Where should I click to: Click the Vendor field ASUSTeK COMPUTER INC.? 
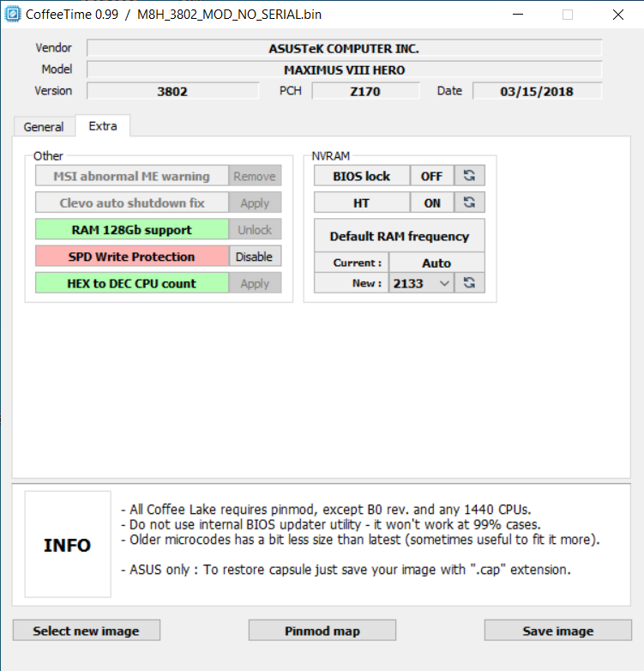(344, 48)
